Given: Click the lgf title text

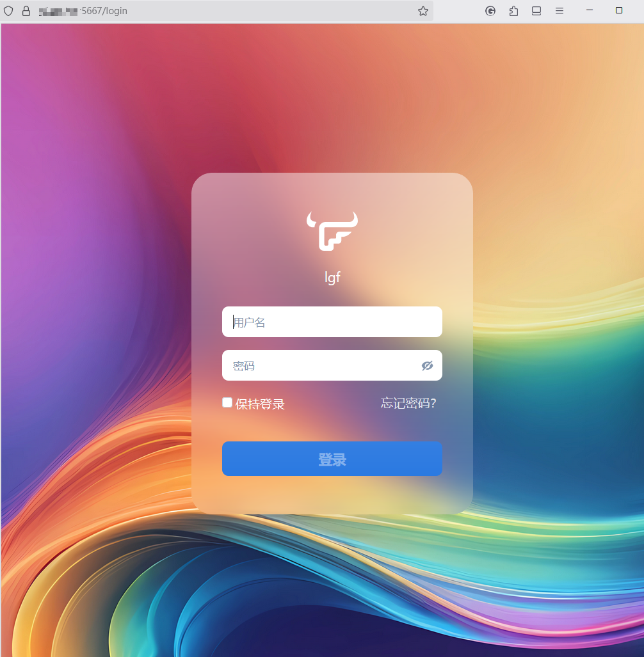Looking at the screenshot, I should tap(332, 278).
